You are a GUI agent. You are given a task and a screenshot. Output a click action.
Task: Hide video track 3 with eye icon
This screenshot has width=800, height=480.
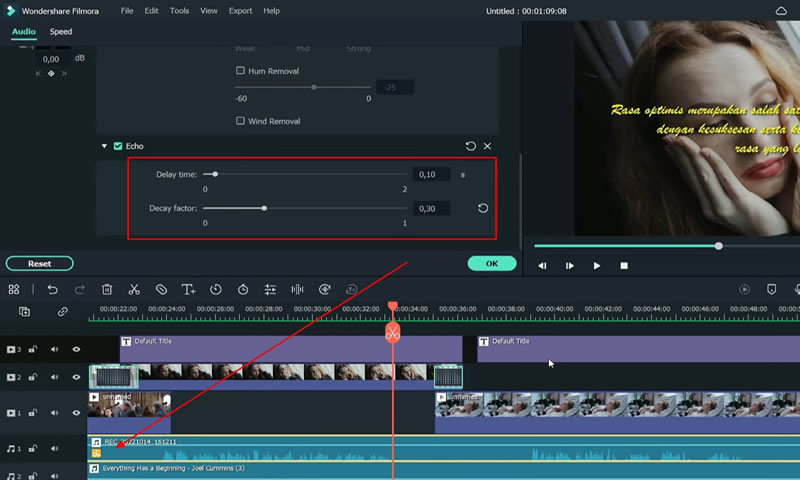pyautogui.click(x=76, y=349)
